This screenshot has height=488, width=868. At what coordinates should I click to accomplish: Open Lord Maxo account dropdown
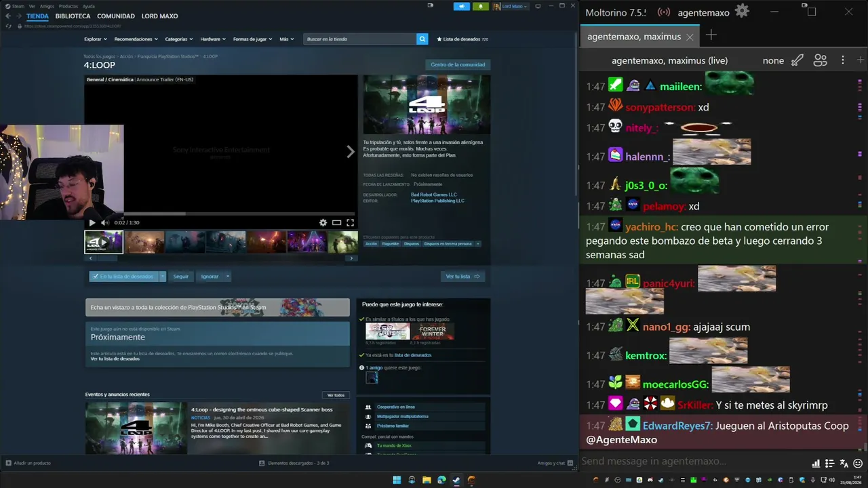pyautogui.click(x=511, y=6)
